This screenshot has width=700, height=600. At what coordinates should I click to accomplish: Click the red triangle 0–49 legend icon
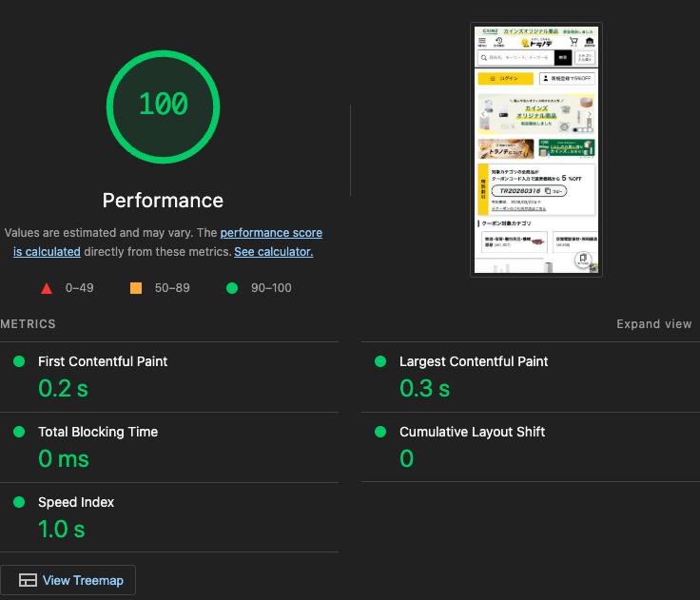pyautogui.click(x=47, y=288)
